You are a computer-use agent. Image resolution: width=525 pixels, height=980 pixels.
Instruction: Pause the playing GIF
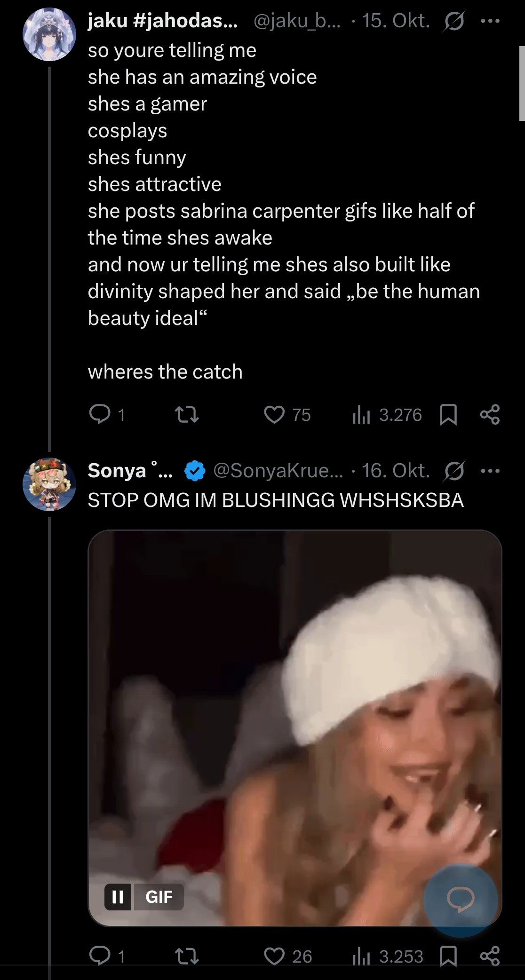pos(118,897)
